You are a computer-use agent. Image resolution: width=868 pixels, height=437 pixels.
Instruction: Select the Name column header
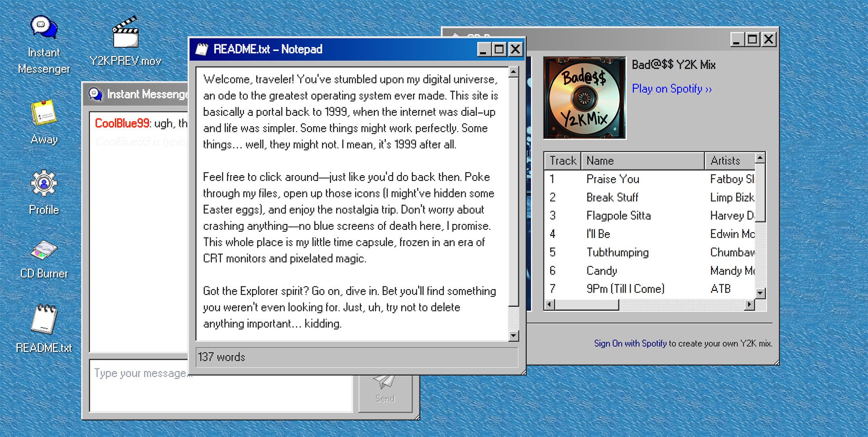(x=599, y=161)
